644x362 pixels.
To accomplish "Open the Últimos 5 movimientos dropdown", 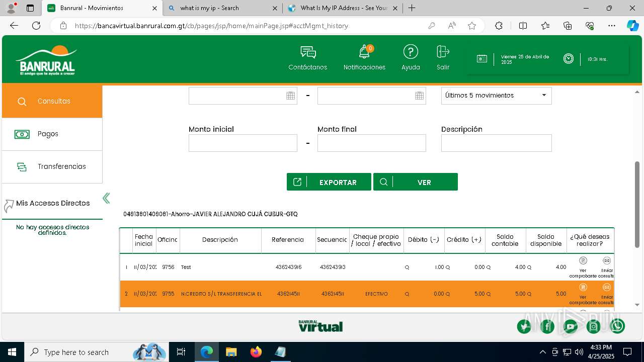I will coord(497,96).
